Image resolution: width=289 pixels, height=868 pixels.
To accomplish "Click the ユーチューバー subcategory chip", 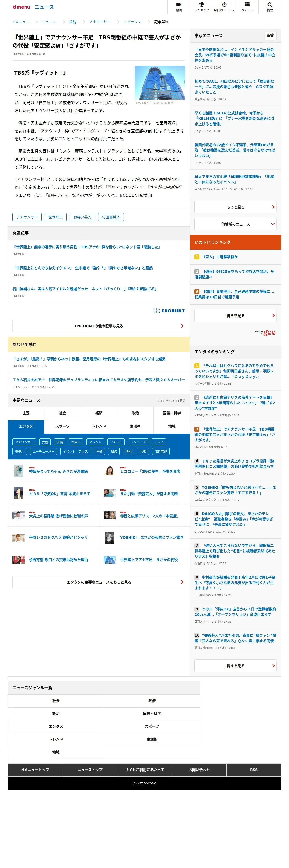I will tap(43, 452).
